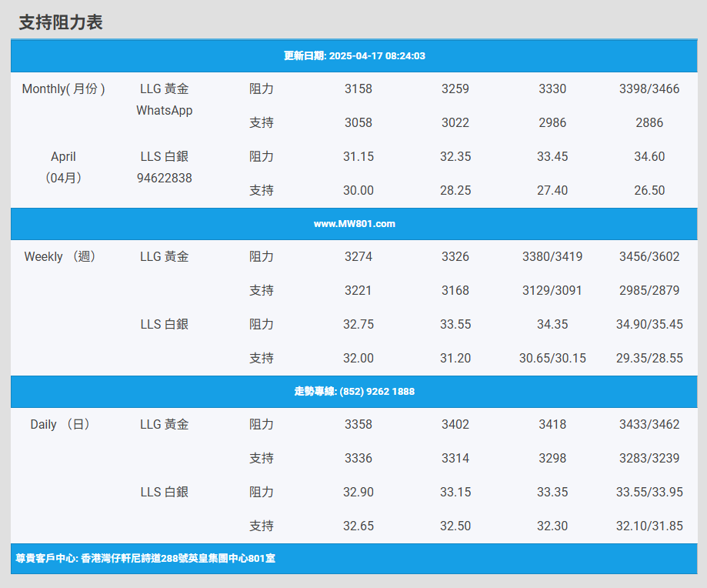Select the Weekly (週) row label
707x588 pixels.
click(60, 256)
